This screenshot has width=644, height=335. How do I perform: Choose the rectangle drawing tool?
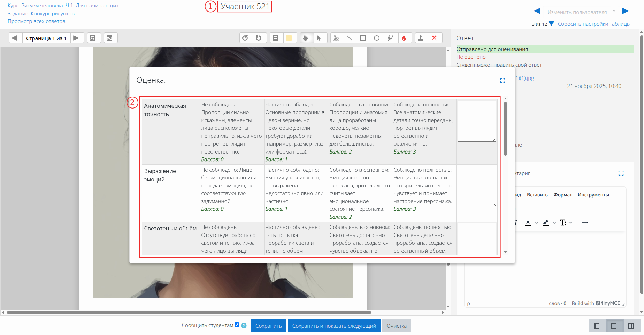(363, 38)
